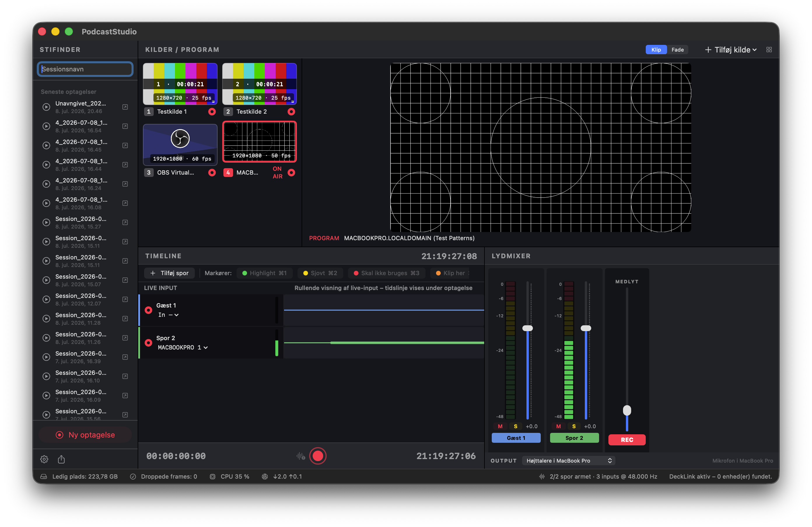Solo the Gæst 1 mixer channel
This screenshot has height=527, width=812.
tap(515, 426)
